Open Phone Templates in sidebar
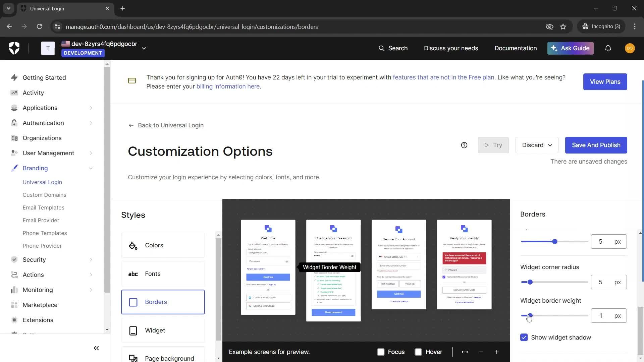 coord(45,233)
